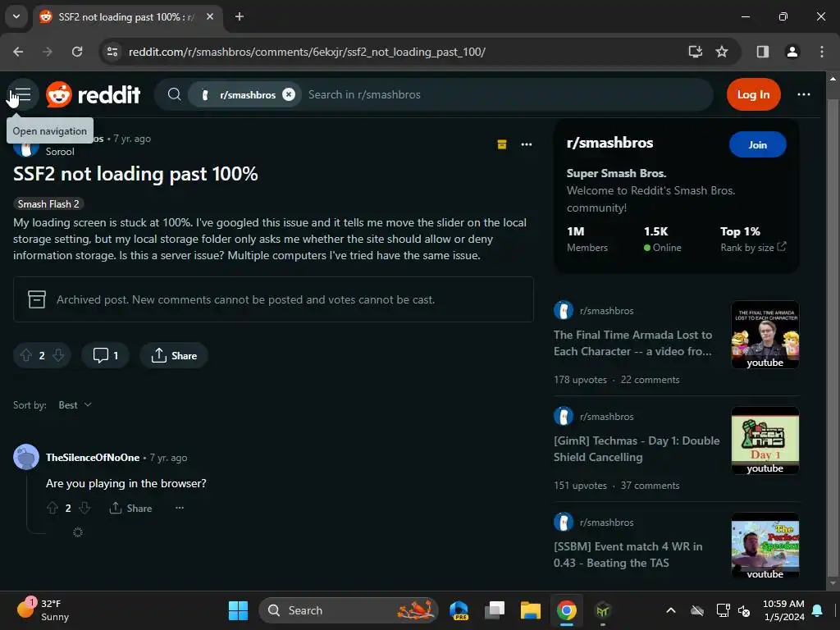Click the Perfect Speedrun thumbnail

click(765, 546)
